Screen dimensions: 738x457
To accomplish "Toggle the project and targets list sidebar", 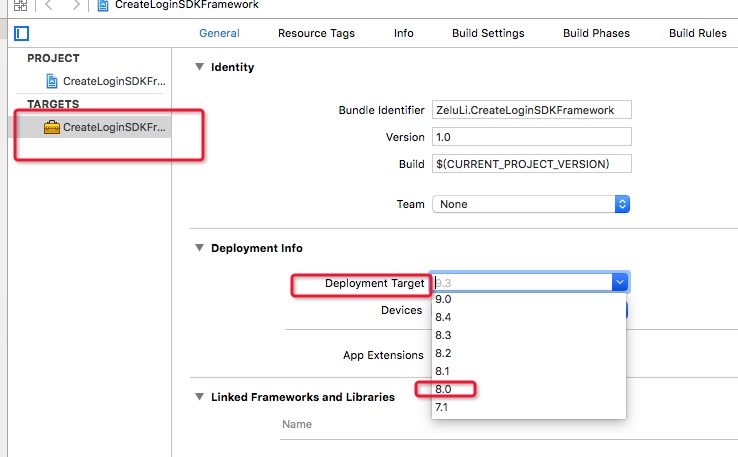I will (21, 34).
